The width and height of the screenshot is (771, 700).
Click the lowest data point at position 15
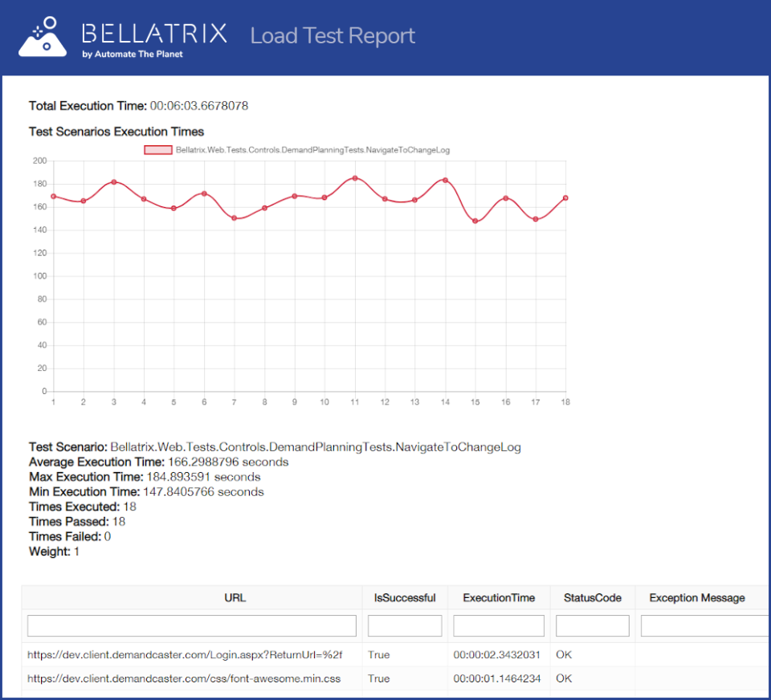(475, 220)
